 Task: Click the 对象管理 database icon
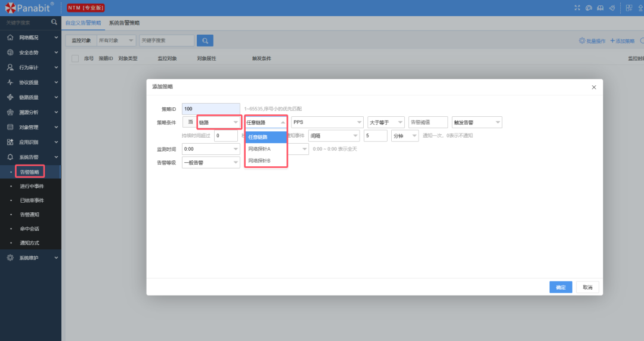pyautogui.click(x=10, y=127)
